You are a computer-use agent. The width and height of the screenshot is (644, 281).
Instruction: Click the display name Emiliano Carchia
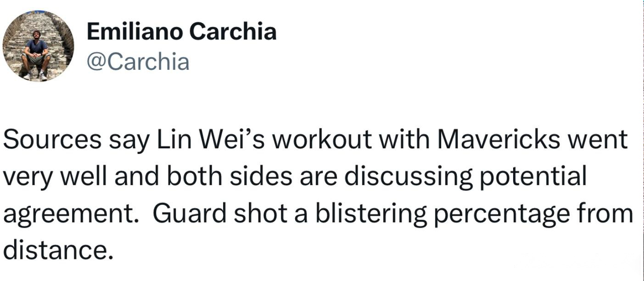(x=181, y=32)
